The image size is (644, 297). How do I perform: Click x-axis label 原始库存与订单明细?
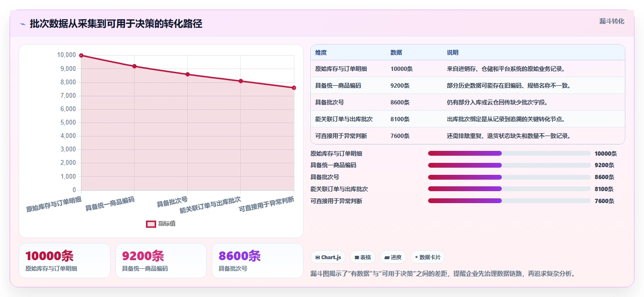[x=54, y=204]
